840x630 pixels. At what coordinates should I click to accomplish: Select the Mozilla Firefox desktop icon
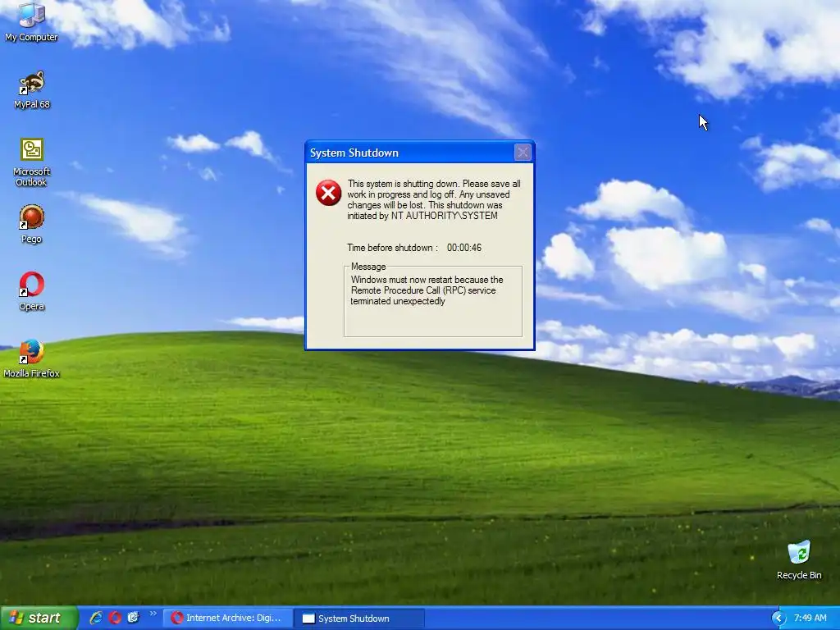32,358
